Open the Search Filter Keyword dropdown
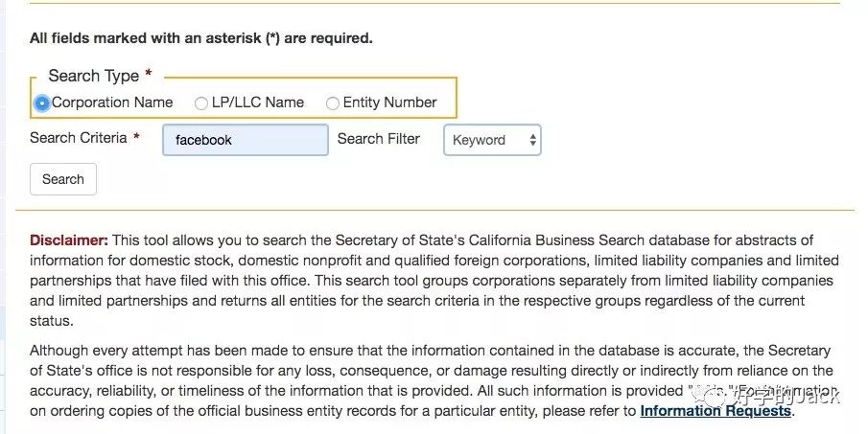868x434 pixels. [491, 140]
